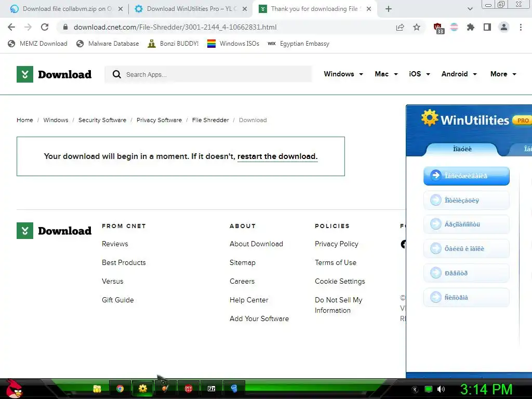532x399 pixels.
Task: Expand the Windows dropdown menu
Action: (343, 74)
